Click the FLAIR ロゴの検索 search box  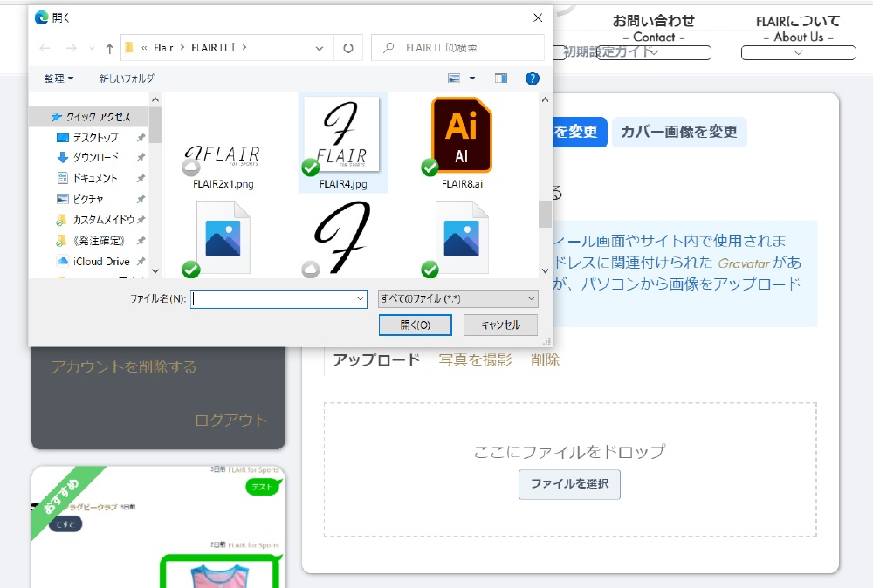[x=457, y=48]
